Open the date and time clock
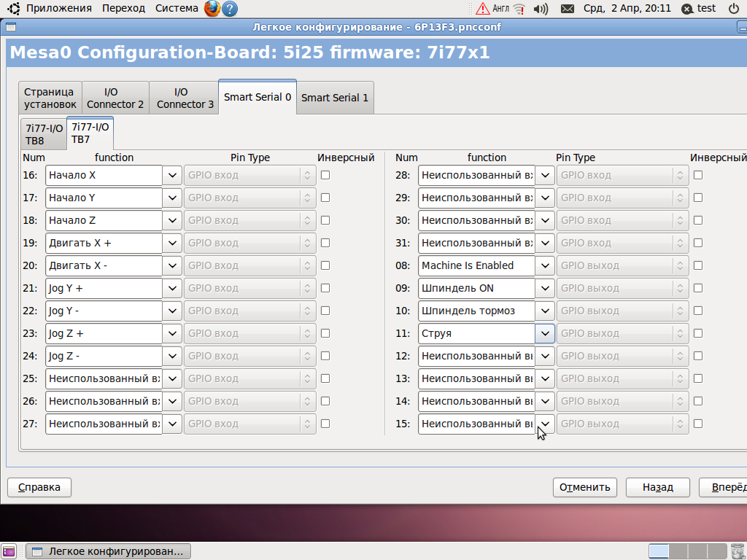Image resolution: width=747 pixels, height=560 pixels. tap(627, 9)
